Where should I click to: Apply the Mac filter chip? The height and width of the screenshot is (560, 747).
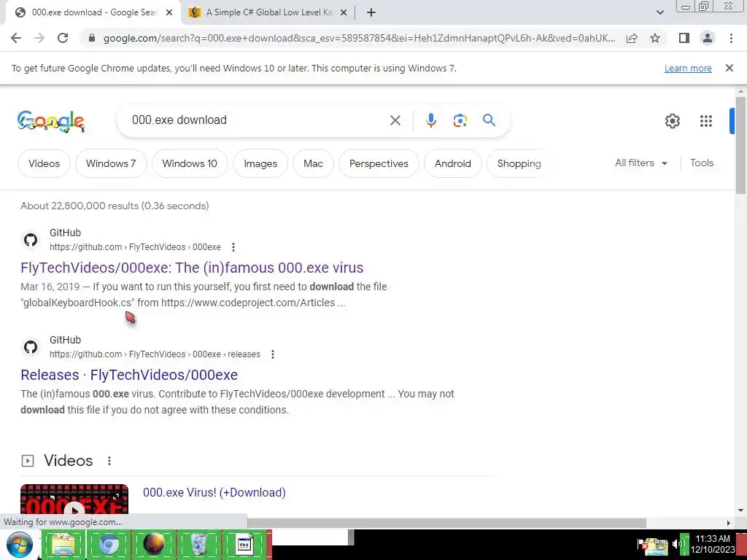pyautogui.click(x=313, y=163)
